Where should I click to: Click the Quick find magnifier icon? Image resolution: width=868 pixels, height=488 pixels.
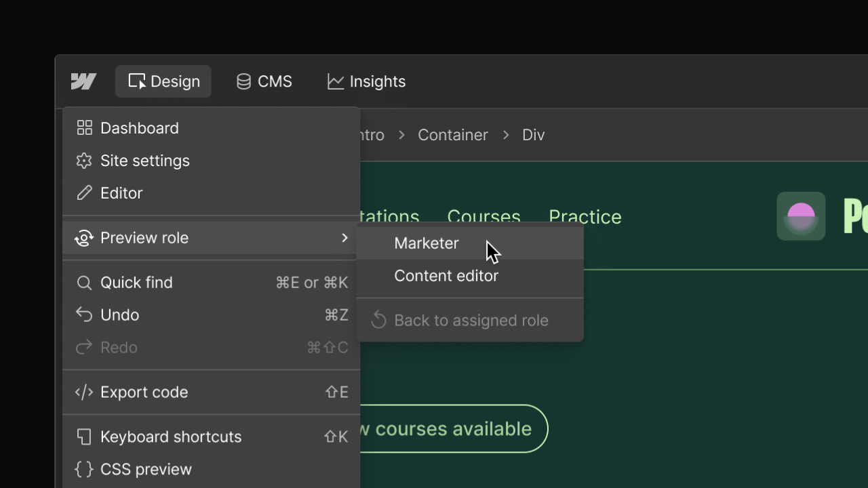[x=84, y=283]
